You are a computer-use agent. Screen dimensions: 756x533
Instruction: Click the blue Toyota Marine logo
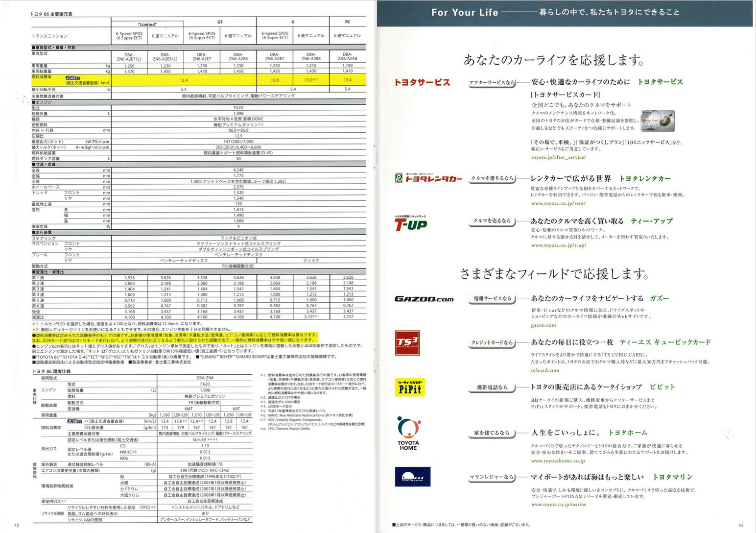(x=412, y=477)
